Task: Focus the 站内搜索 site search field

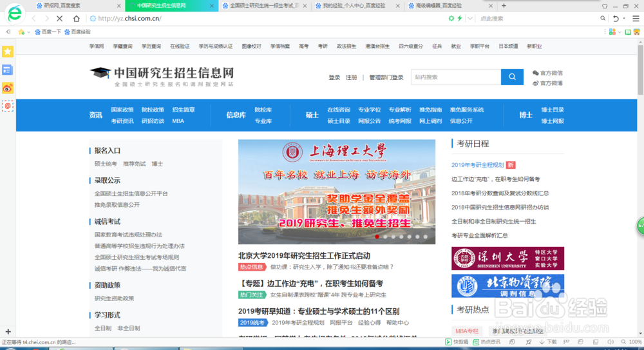Action: click(456, 77)
